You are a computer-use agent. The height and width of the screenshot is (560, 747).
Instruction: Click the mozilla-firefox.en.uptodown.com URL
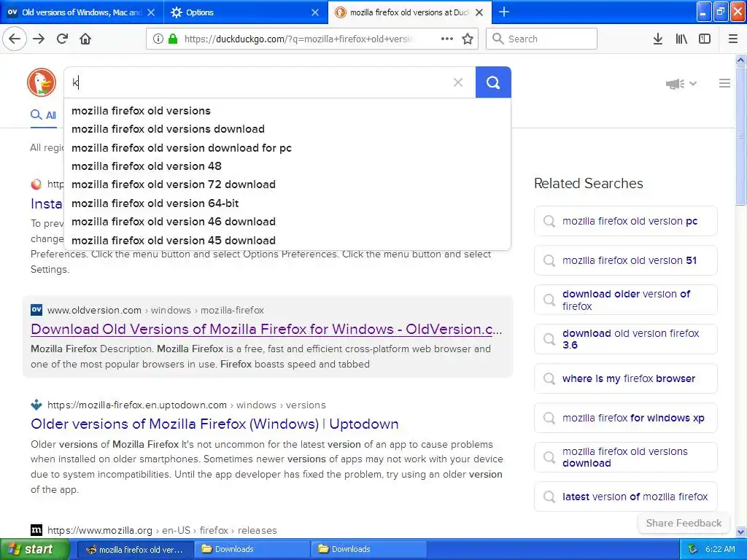click(187, 405)
